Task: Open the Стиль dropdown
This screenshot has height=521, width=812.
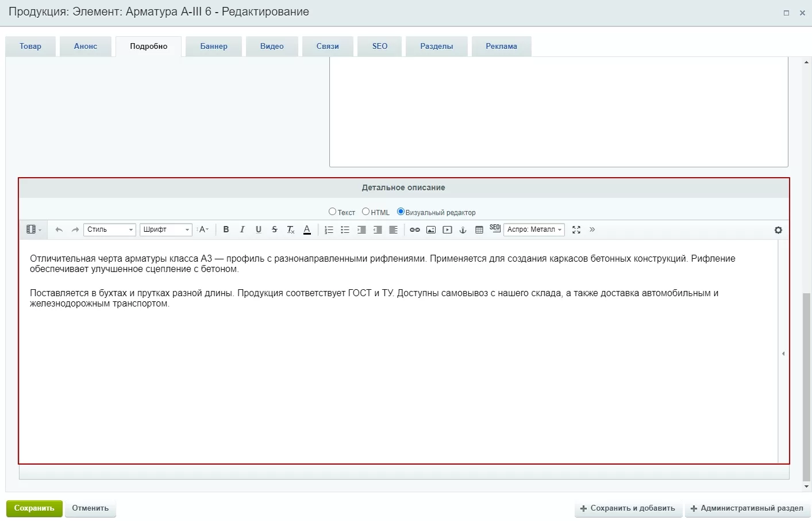Action: [110, 229]
